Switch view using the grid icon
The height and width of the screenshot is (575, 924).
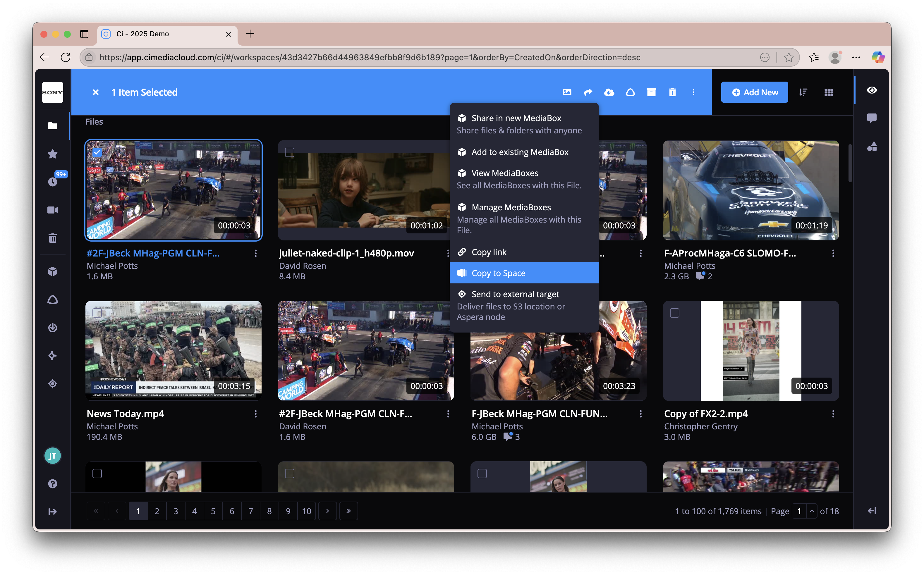click(829, 92)
